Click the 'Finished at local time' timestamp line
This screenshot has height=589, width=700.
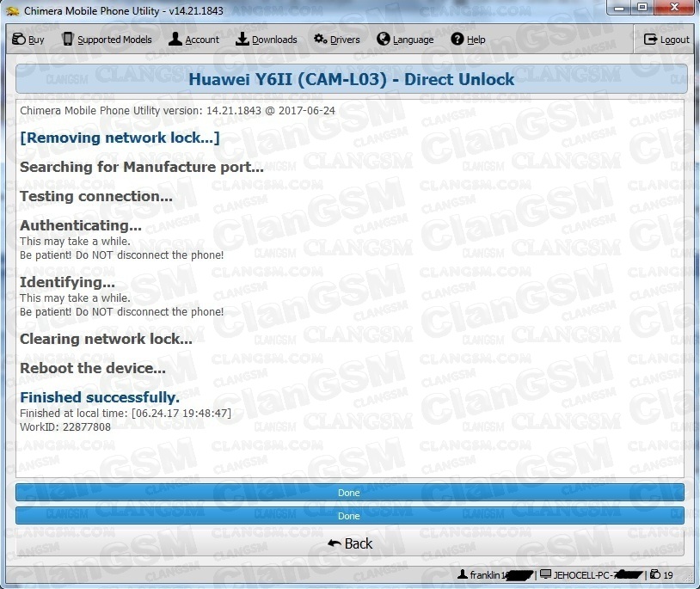126,414
